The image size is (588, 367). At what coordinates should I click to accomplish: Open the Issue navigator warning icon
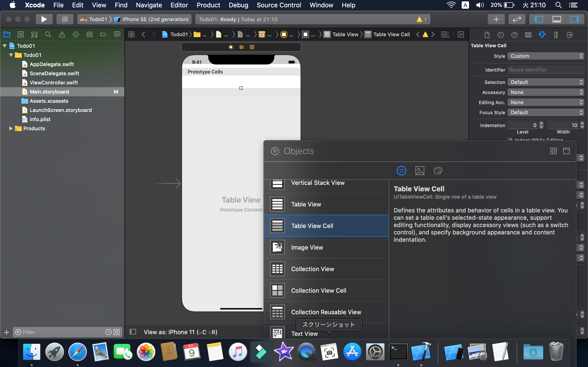[x=62, y=34]
